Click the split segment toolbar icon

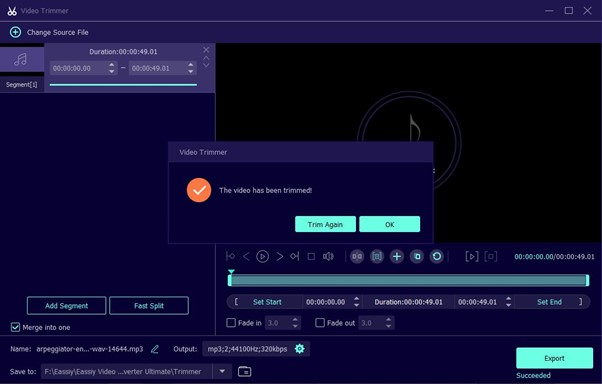point(357,256)
